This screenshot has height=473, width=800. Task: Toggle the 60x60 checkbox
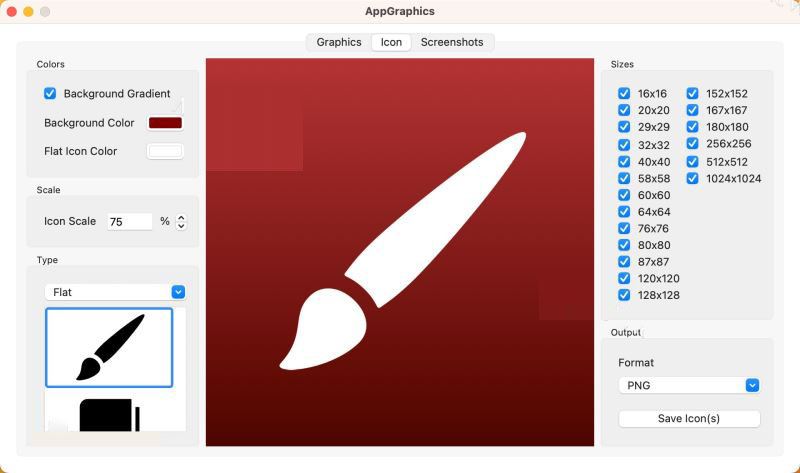point(624,195)
